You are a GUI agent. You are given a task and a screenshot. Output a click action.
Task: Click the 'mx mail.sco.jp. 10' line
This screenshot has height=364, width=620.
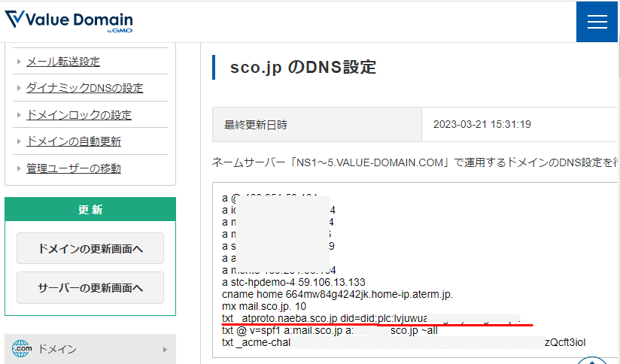click(264, 306)
